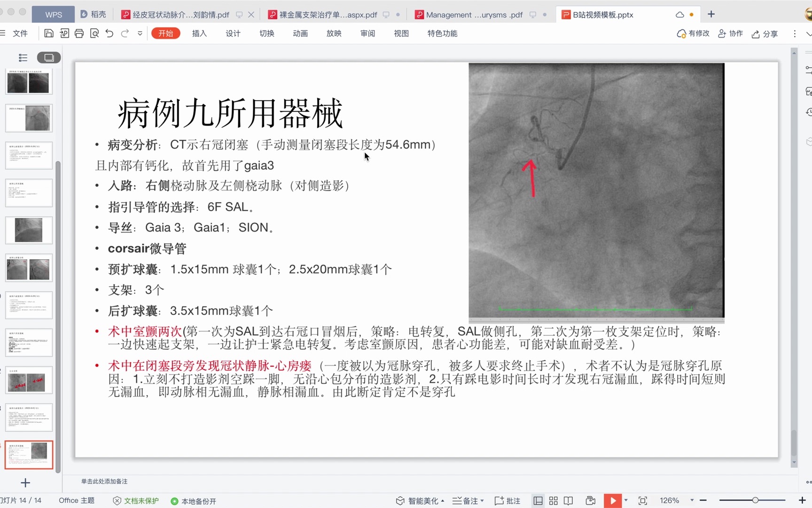This screenshot has height=508, width=812.
Task: Open the 动画 animation tab
Action: point(300,33)
